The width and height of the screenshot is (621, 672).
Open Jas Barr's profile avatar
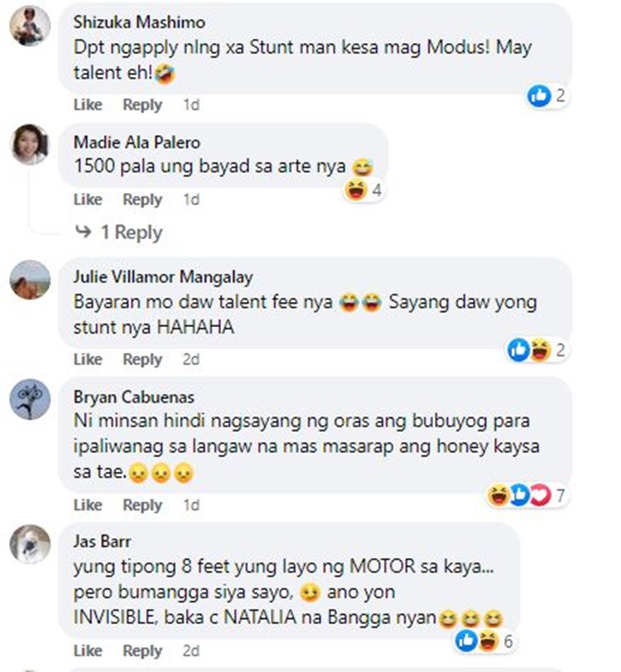pyautogui.click(x=30, y=544)
